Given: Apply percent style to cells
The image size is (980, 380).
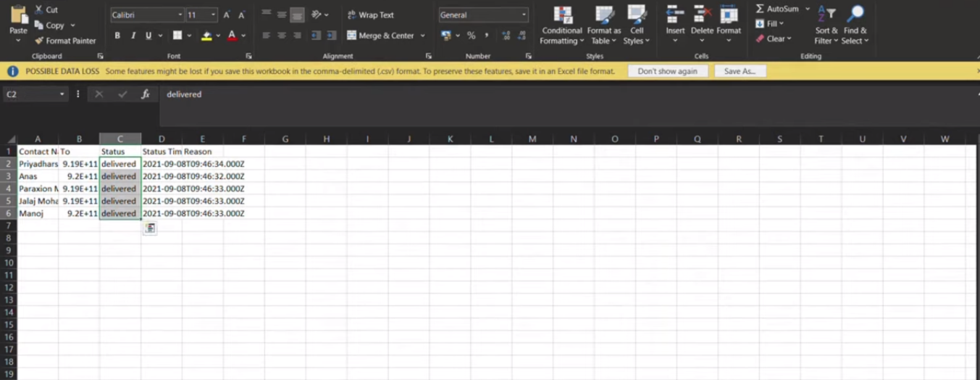Looking at the screenshot, I should pos(471,36).
